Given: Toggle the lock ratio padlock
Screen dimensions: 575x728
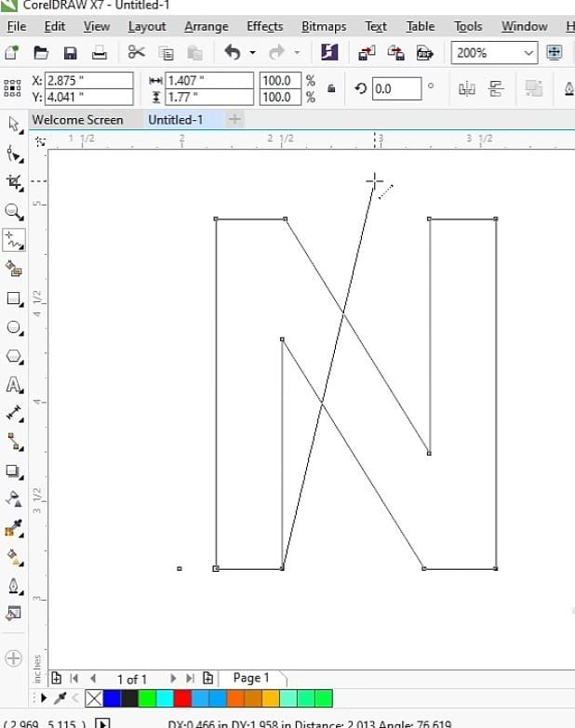Looking at the screenshot, I should click(x=331, y=88).
